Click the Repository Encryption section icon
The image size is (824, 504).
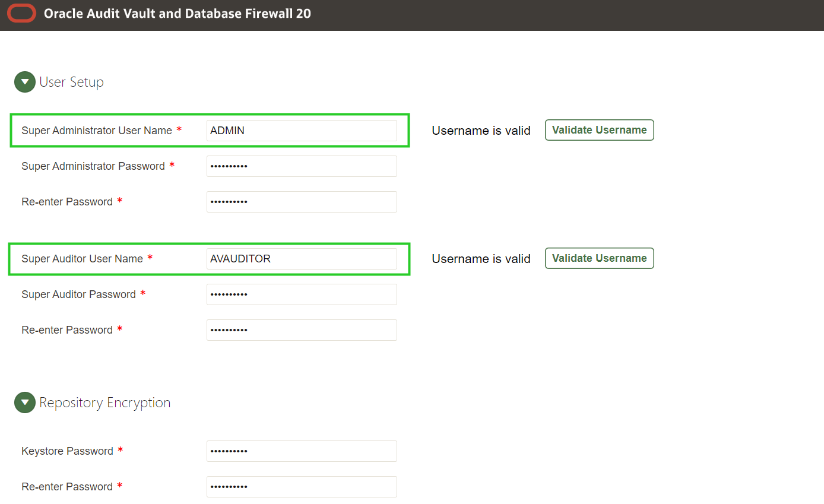(x=24, y=402)
